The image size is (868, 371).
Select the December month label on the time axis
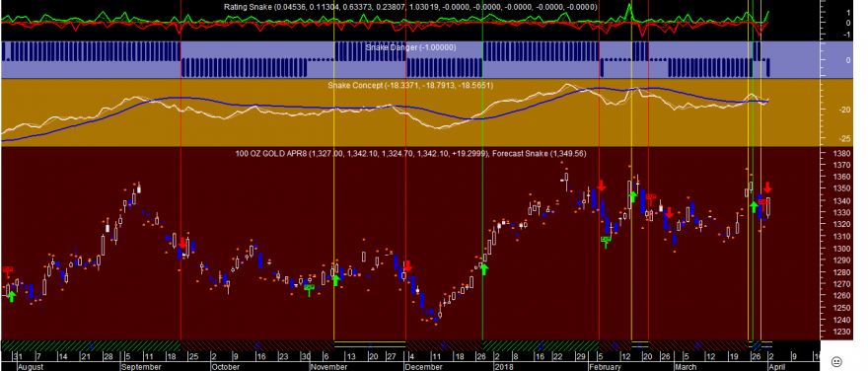(x=425, y=367)
